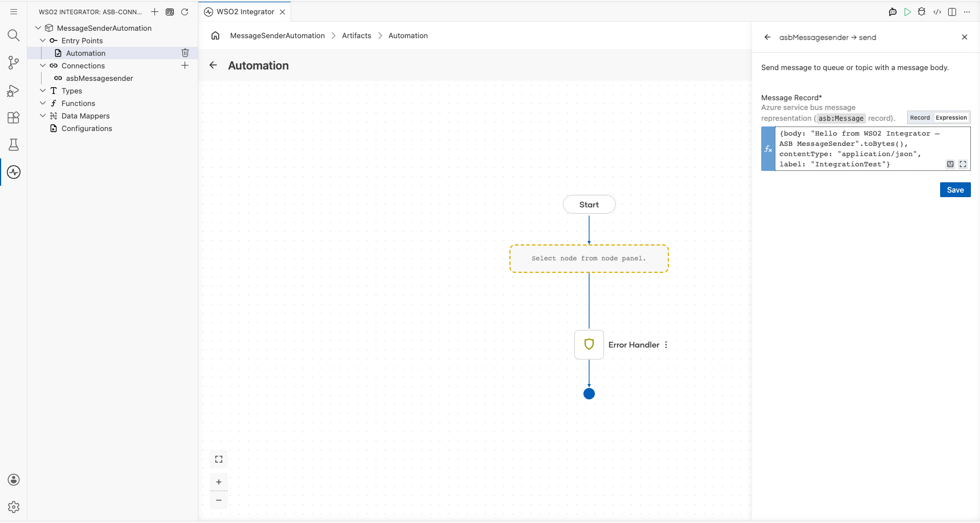Fit diagram to screen
The height and width of the screenshot is (523, 980).
pos(219,459)
